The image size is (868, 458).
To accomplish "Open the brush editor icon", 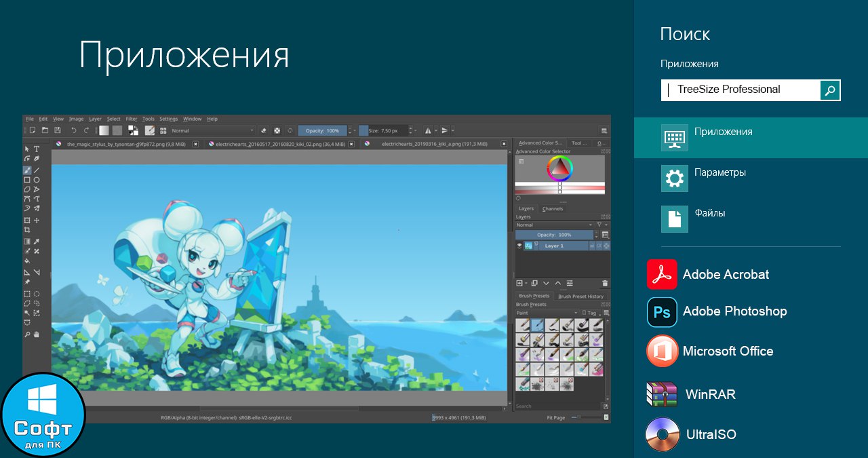I will coord(150,130).
